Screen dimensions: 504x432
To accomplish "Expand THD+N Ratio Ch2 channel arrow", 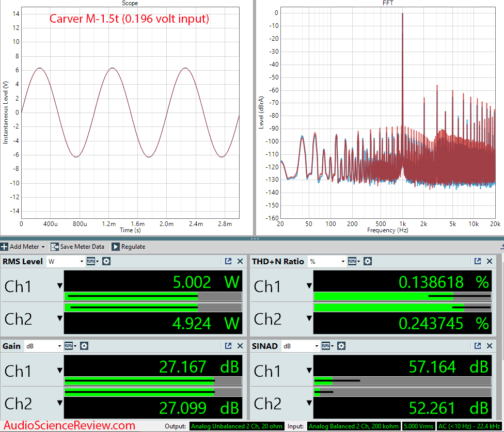I will coord(309,318).
